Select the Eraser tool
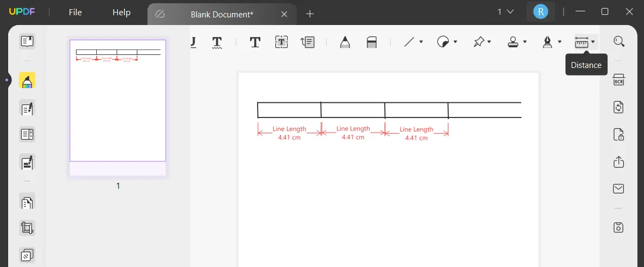644x267 pixels. 371,42
